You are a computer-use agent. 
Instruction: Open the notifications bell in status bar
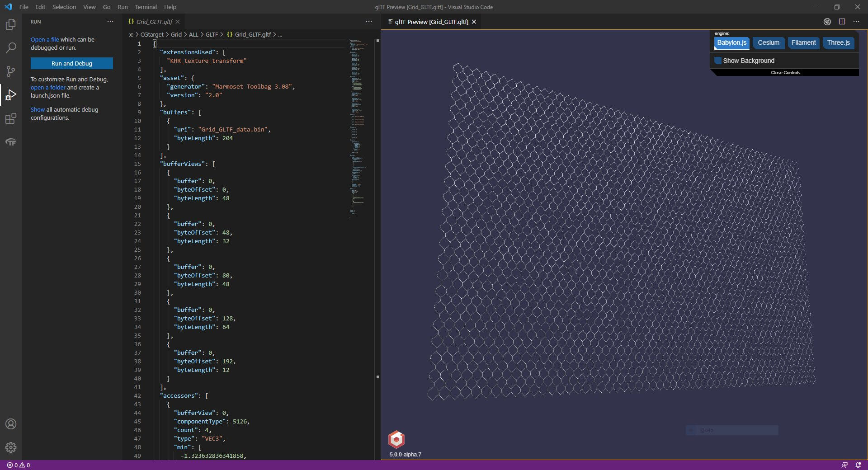(858, 465)
